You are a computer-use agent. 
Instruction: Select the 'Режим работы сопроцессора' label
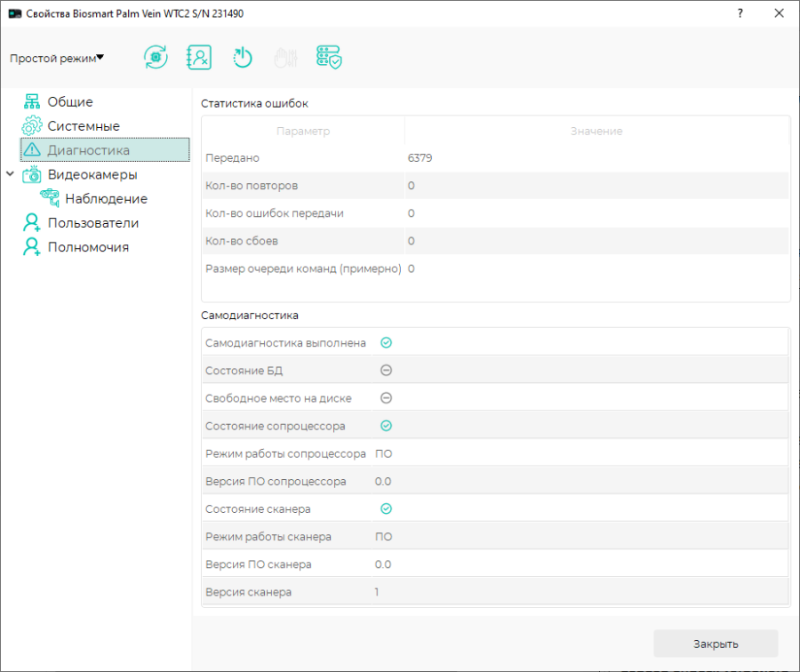[285, 453]
